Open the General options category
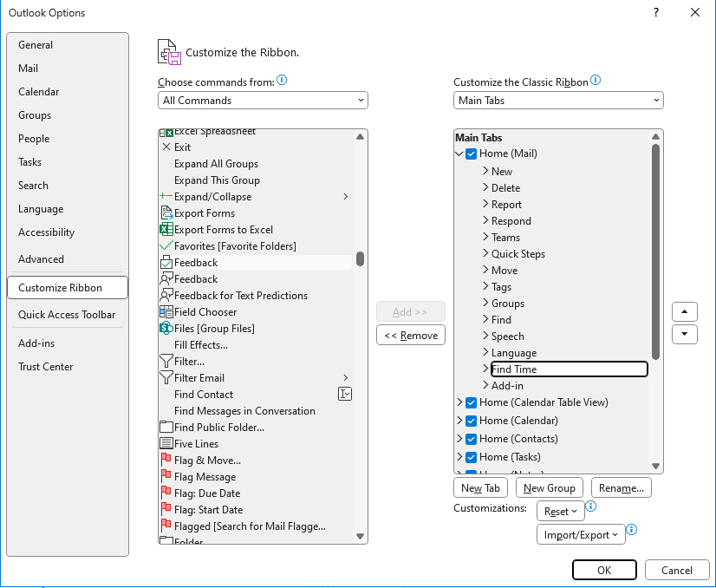The width and height of the screenshot is (716, 588). (x=68, y=45)
